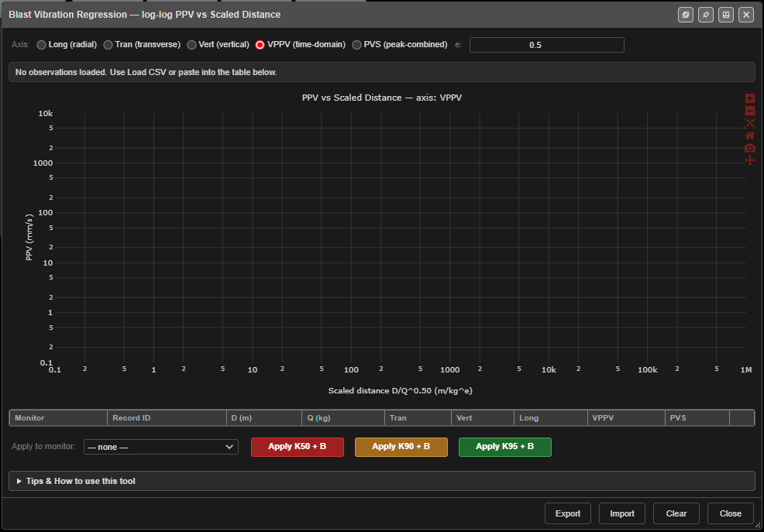Screen dimensions: 764x532
Task: Dock the dialog with the panel icon
Action: [x=726, y=15]
